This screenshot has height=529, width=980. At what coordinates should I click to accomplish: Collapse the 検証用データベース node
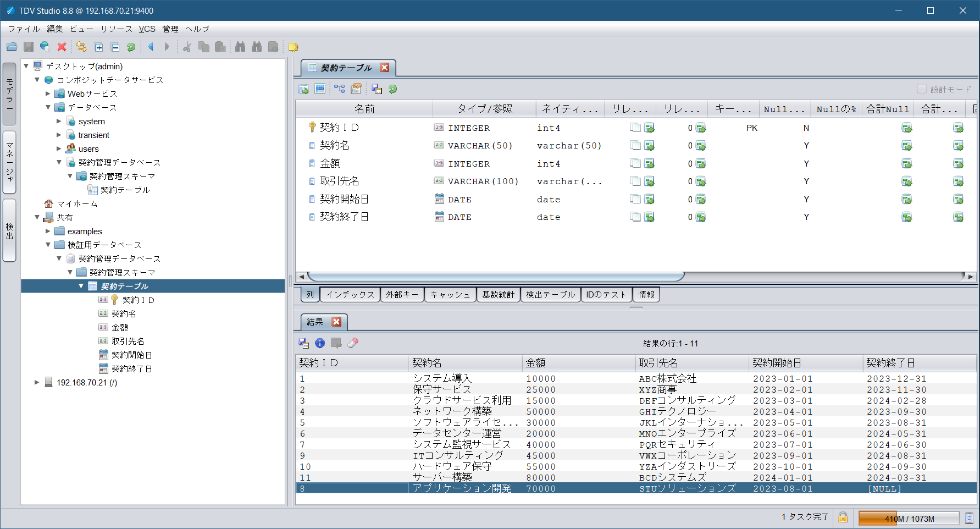(x=48, y=245)
